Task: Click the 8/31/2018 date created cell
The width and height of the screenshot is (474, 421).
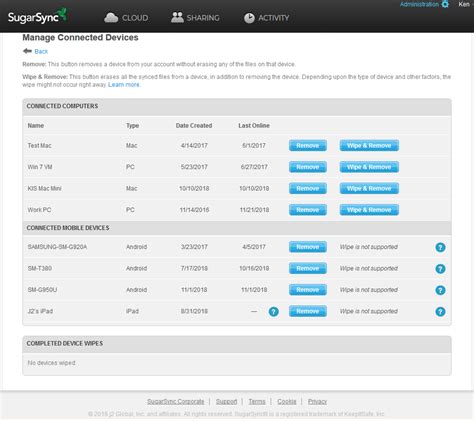Action: click(194, 311)
